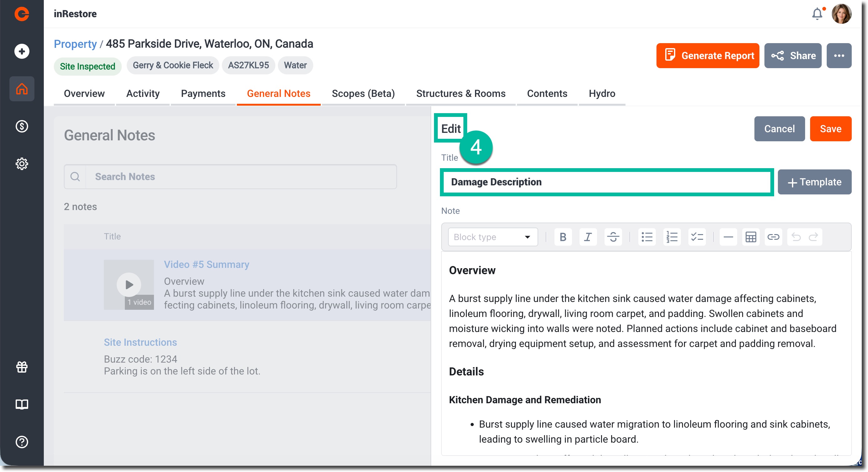This screenshot has width=868, height=472.
Task: Open the three-dot more options menu
Action: 839,56
